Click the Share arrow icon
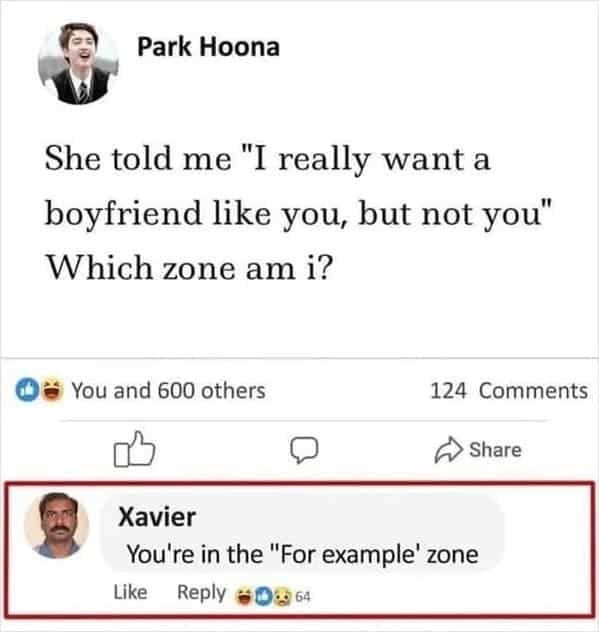 pyautogui.click(x=448, y=449)
